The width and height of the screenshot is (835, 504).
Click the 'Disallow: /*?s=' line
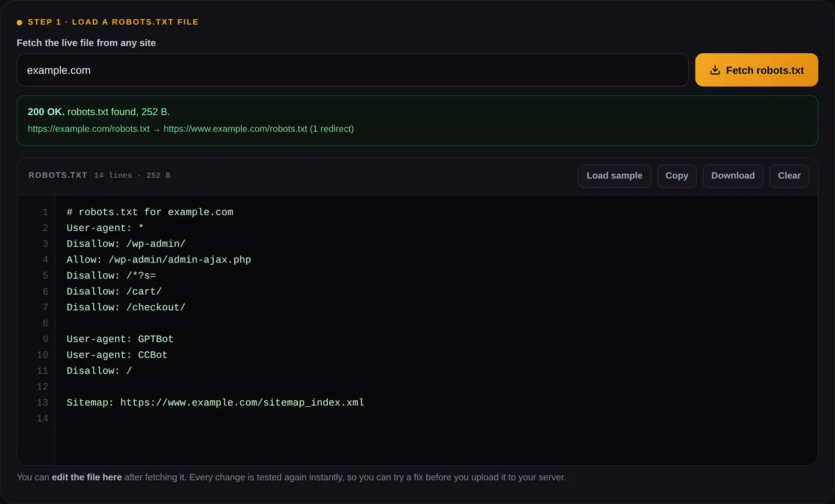click(111, 276)
